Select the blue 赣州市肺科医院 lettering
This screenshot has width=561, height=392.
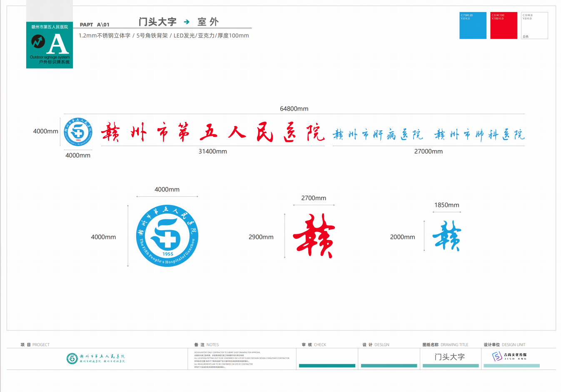tap(479, 134)
